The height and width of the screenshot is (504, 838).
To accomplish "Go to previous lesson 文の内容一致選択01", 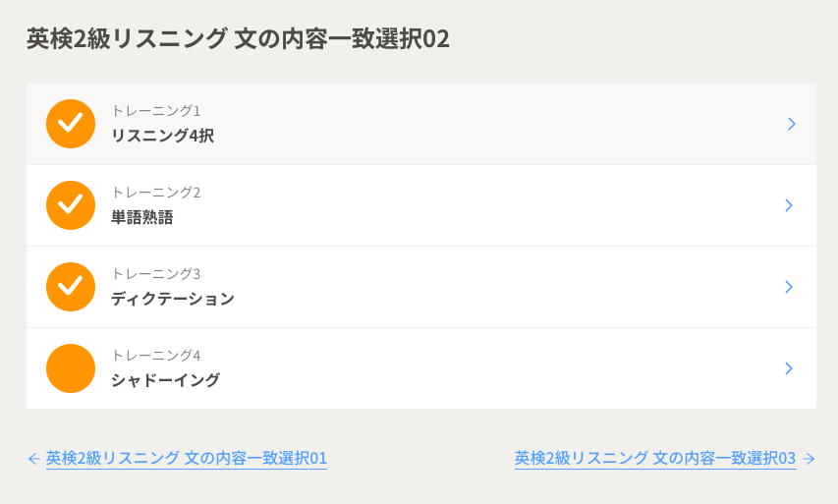I will click(x=187, y=459).
